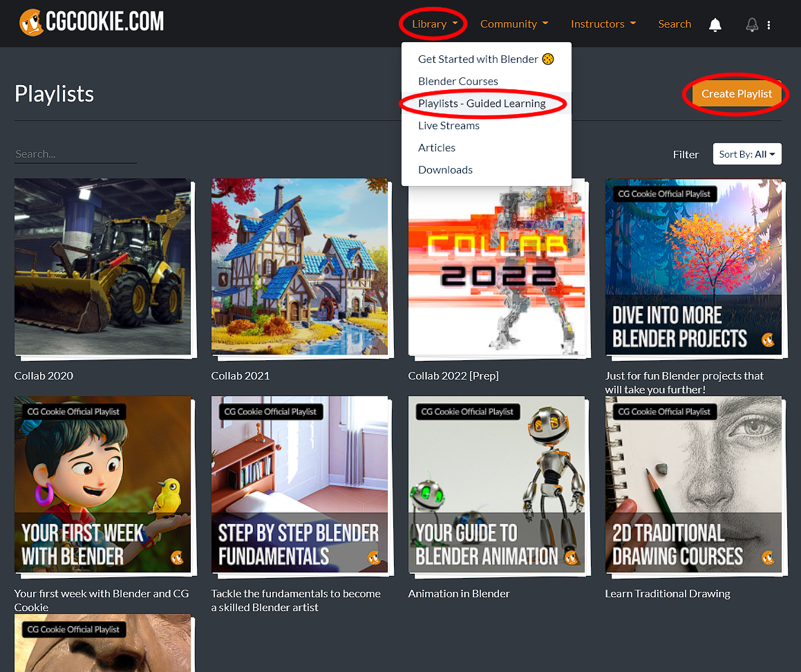Open the Sort By: All dropdown
Image resolution: width=801 pixels, height=672 pixels.
pos(747,153)
